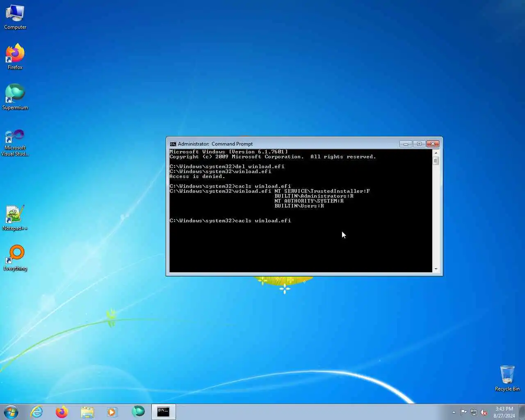Screen dimensions: 525x420
Task: Select the Notepad++ desktop shortcut
Action: click(15, 218)
